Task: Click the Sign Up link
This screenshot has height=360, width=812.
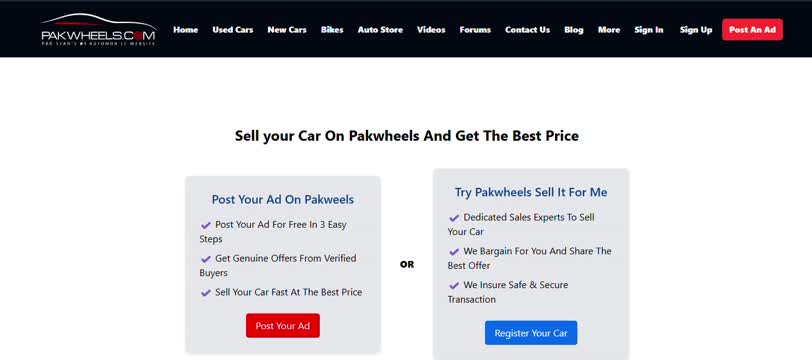Action: (696, 30)
